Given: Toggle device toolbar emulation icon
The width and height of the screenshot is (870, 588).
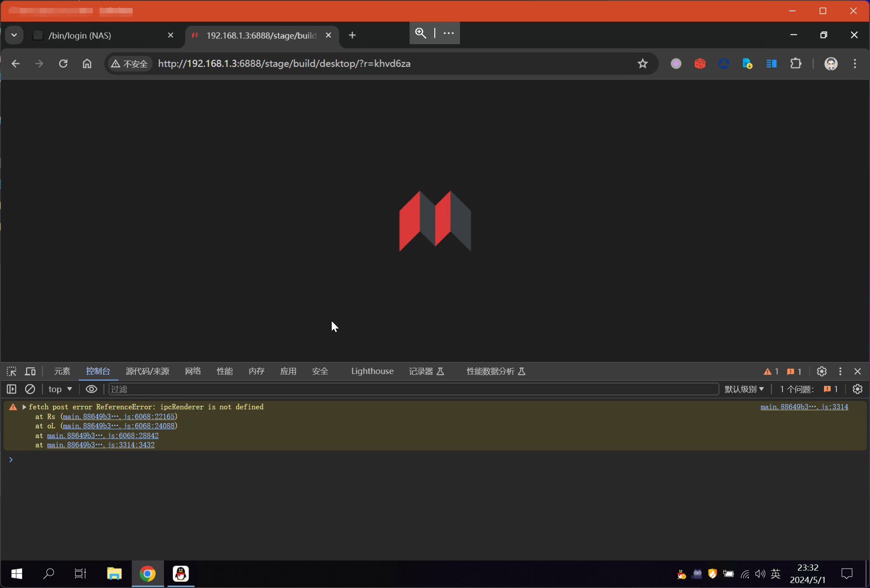Looking at the screenshot, I should [30, 371].
